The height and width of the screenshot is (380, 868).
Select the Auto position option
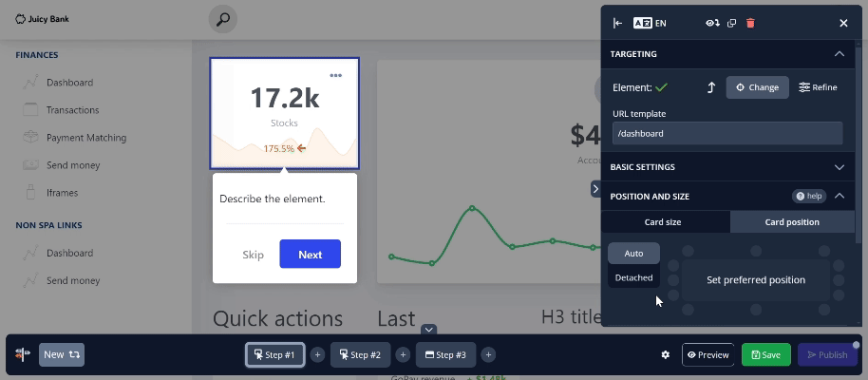click(633, 254)
